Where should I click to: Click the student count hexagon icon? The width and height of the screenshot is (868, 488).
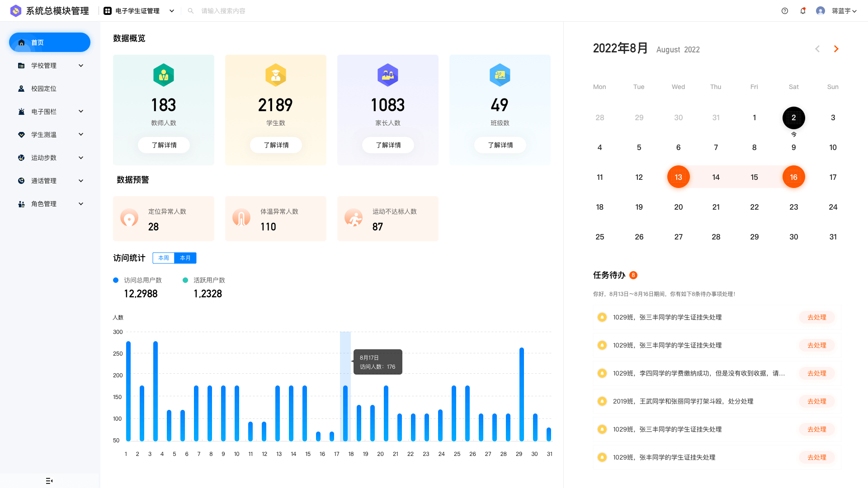coord(276,75)
